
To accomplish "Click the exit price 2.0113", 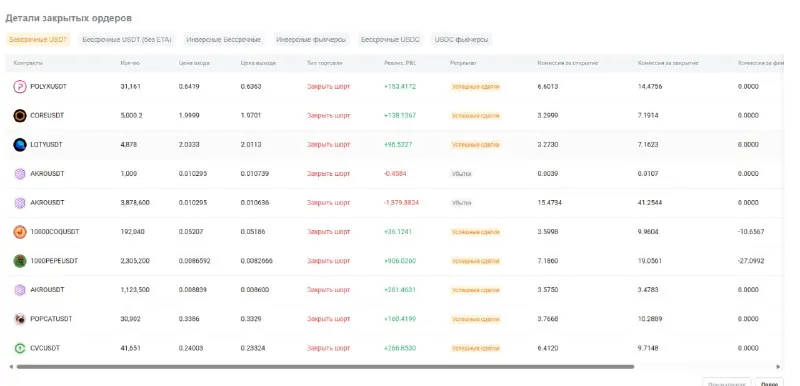I will [x=251, y=145].
